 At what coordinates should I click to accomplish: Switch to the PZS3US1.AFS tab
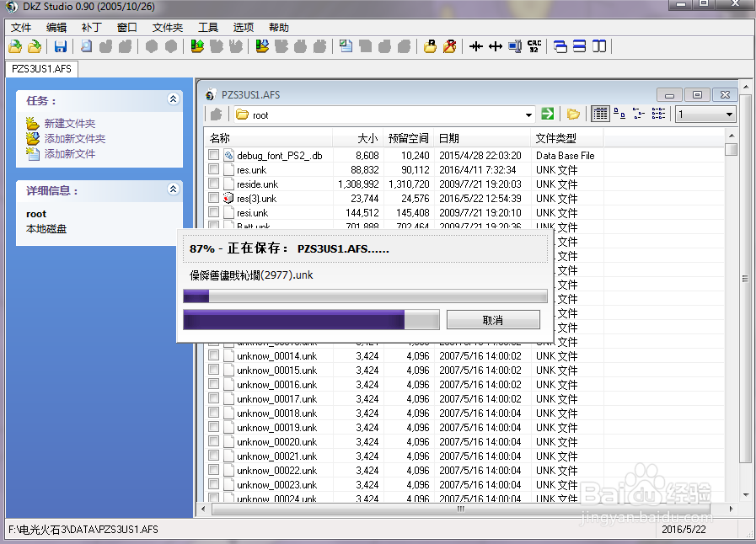point(40,69)
